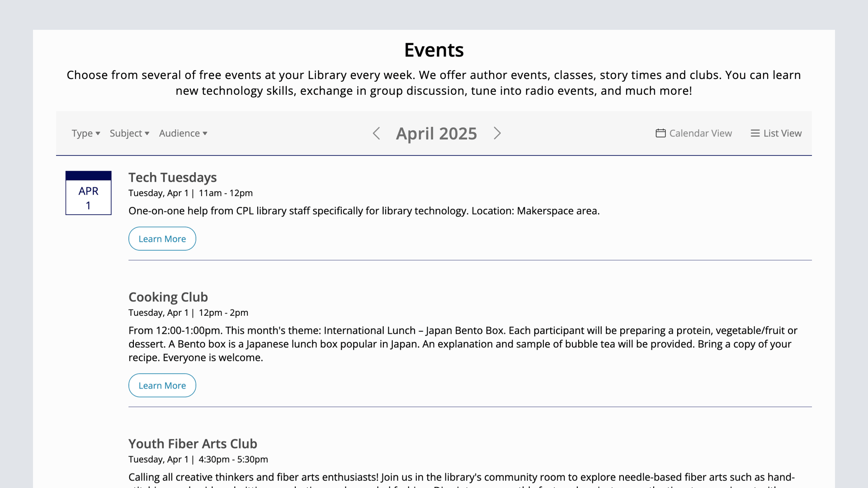
Task: Click the Events page heading
Action: pos(434,50)
